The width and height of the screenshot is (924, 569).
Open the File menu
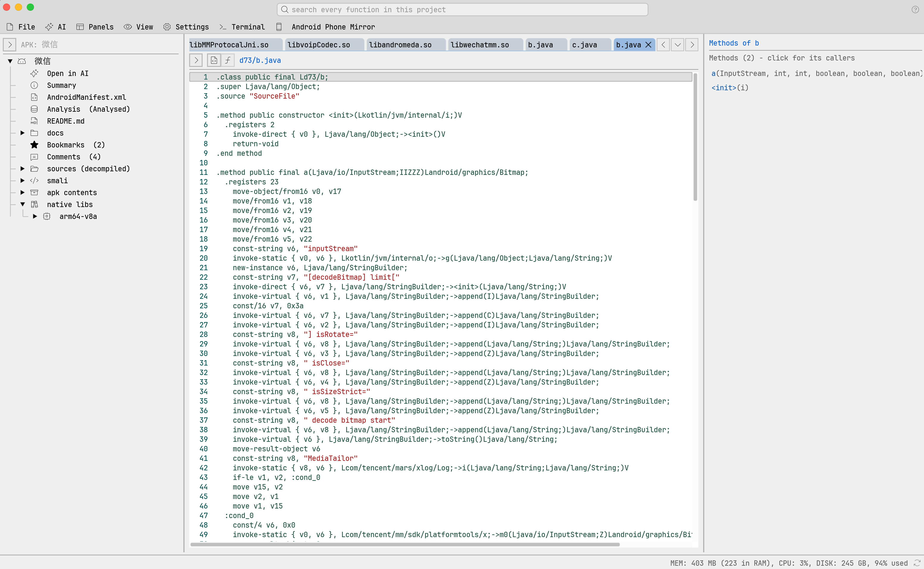coord(21,27)
